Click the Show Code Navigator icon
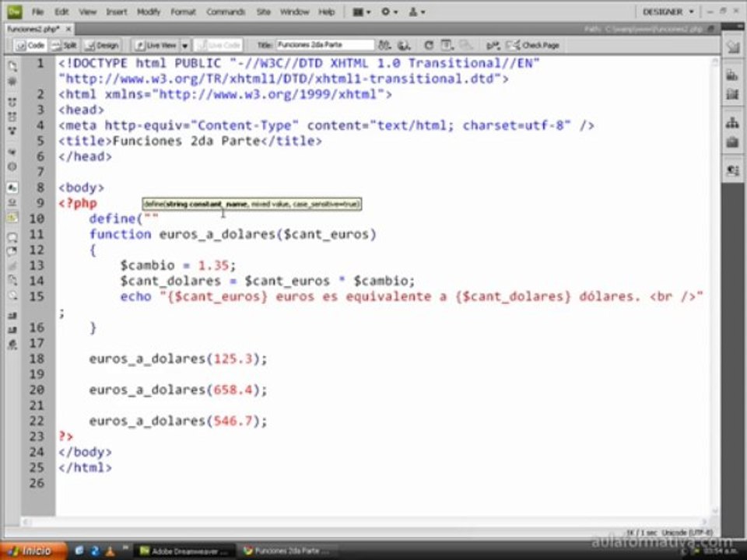Screen dimensions: 747x560 coord(12,82)
